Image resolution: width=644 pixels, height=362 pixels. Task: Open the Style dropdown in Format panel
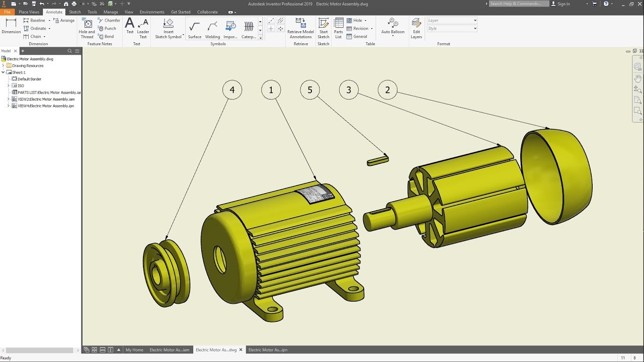click(x=473, y=28)
